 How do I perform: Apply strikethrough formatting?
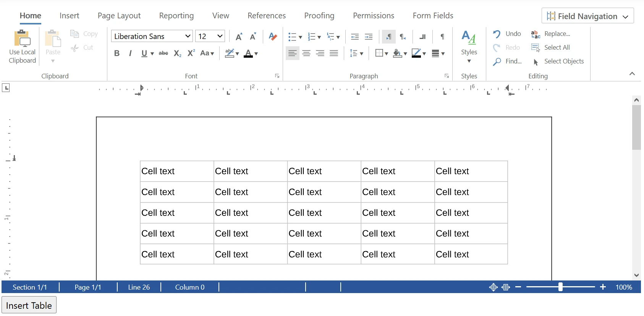pyautogui.click(x=163, y=53)
